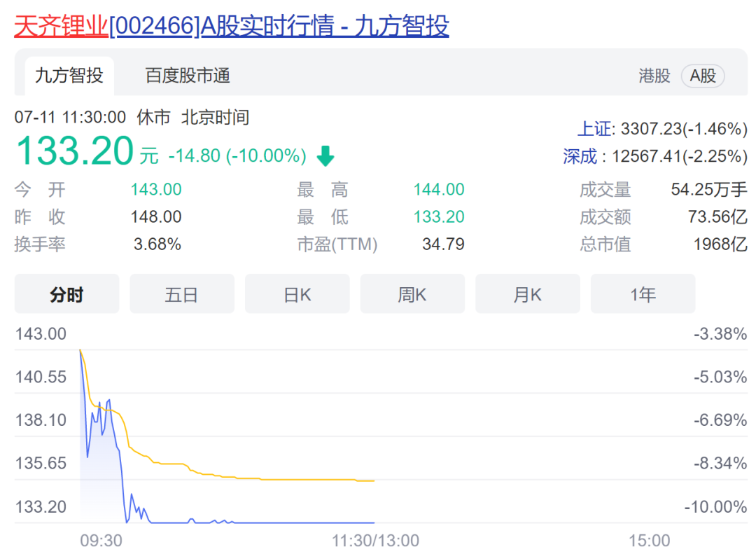
Task: Select the 1年 chart range
Action: click(643, 294)
